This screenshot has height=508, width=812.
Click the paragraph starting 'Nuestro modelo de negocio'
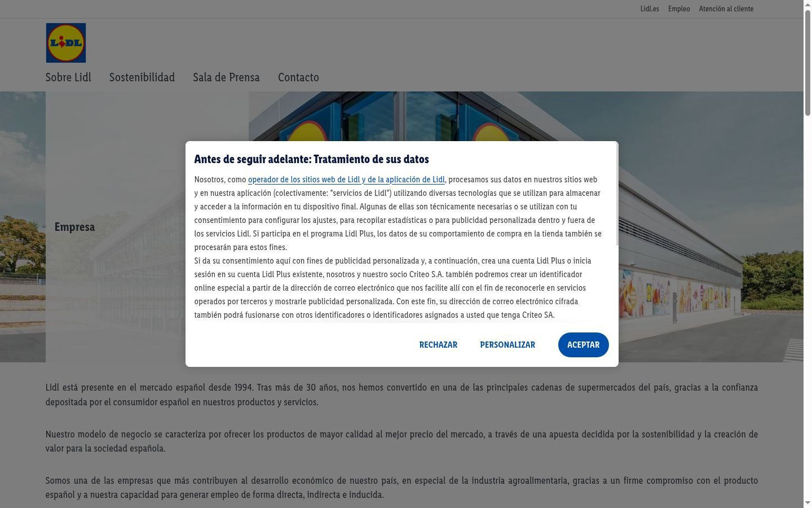point(401,441)
